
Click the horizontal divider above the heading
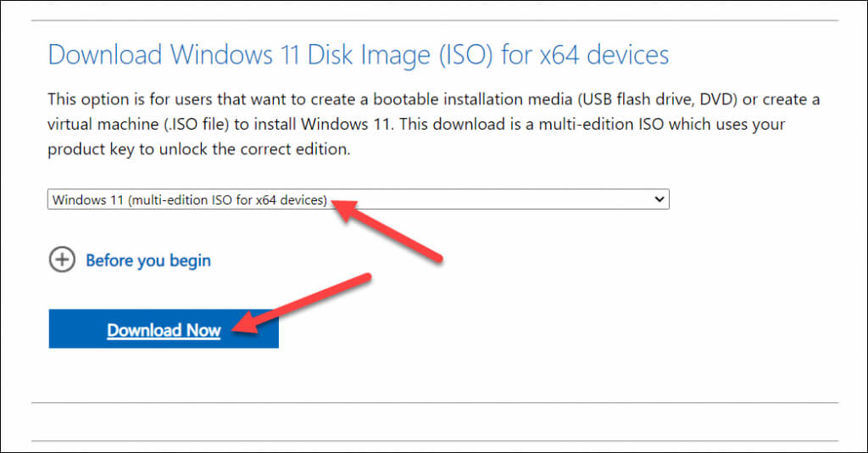click(x=434, y=20)
